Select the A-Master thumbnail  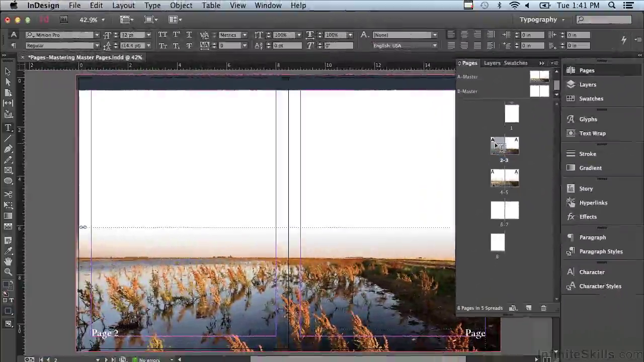539,76
